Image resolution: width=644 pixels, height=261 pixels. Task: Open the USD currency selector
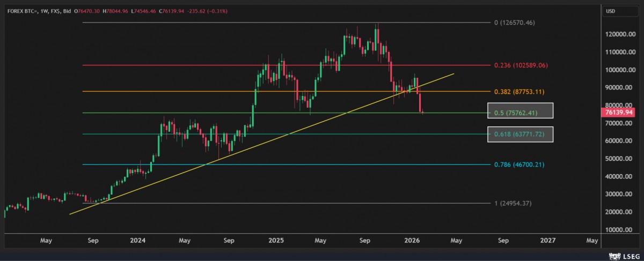point(610,11)
